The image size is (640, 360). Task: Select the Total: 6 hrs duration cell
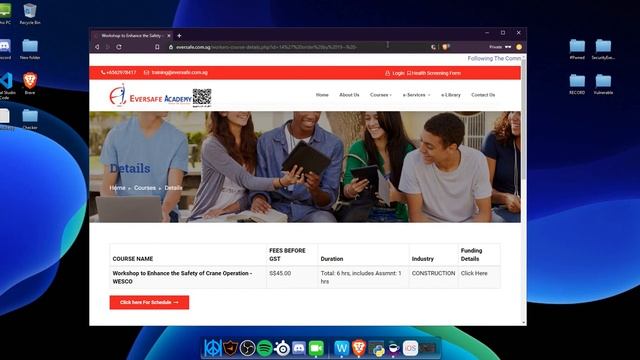(363, 277)
